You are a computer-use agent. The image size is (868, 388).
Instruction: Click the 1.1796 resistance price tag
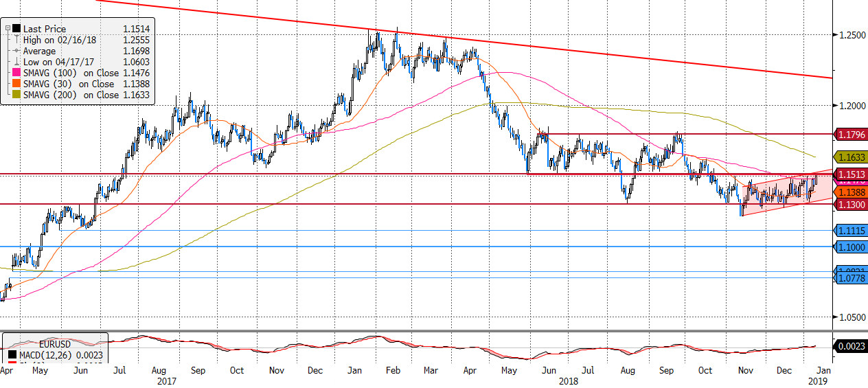(x=850, y=134)
